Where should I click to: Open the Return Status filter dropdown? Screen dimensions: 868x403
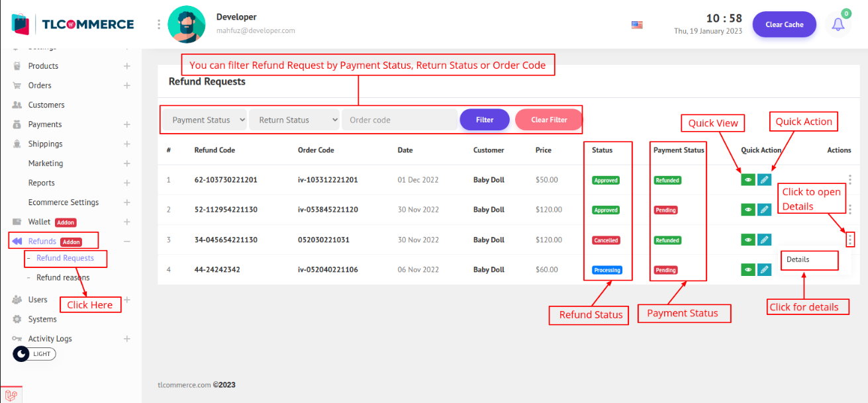point(294,120)
